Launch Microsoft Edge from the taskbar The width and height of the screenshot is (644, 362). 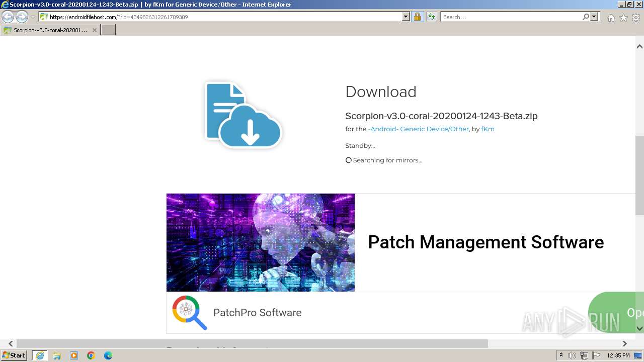point(108,355)
